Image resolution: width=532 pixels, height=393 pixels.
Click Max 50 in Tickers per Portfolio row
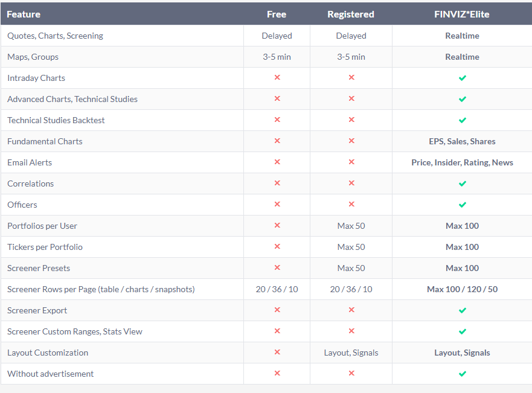coord(351,247)
